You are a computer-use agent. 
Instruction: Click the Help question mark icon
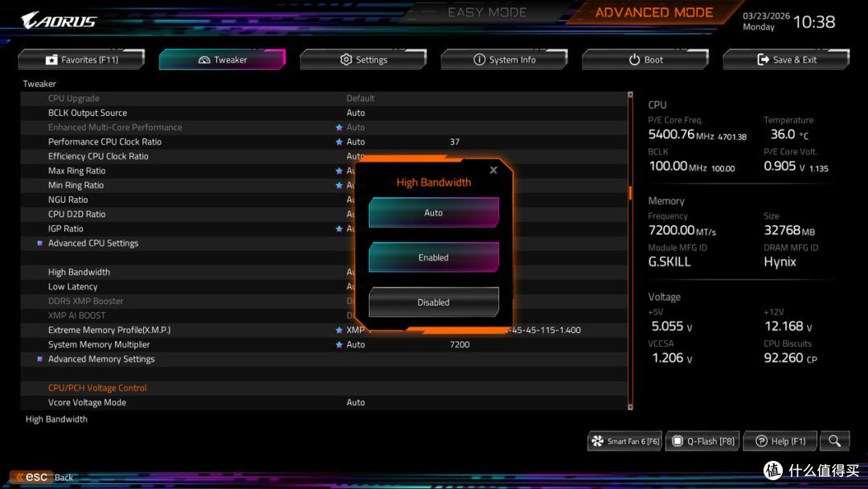761,441
